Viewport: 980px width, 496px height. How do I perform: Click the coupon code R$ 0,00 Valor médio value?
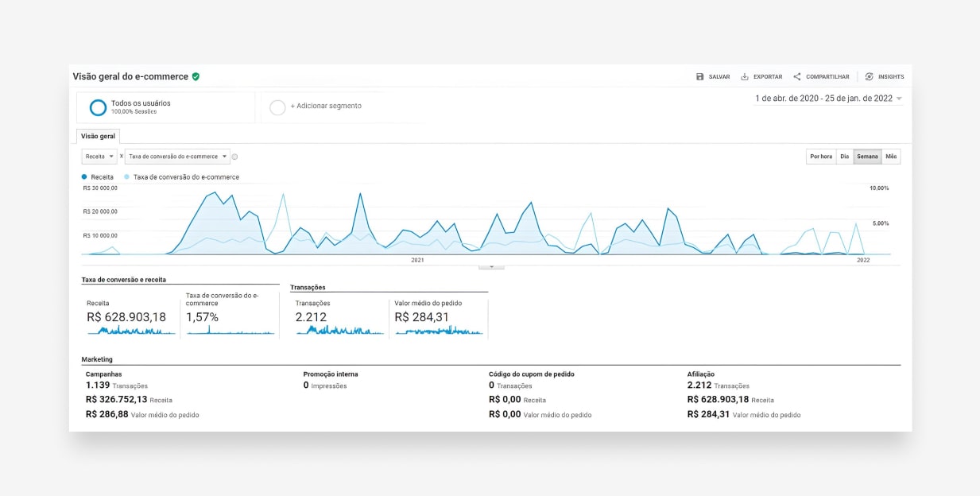tap(540, 415)
